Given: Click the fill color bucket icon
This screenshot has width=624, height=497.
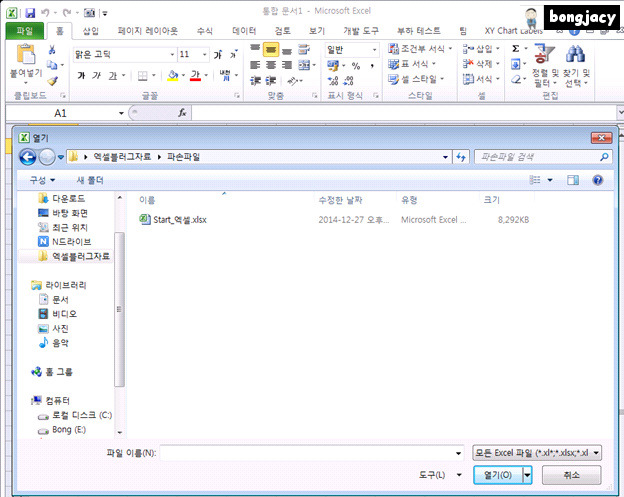Looking at the screenshot, I should pyautogui.click(x=173, y=75).
